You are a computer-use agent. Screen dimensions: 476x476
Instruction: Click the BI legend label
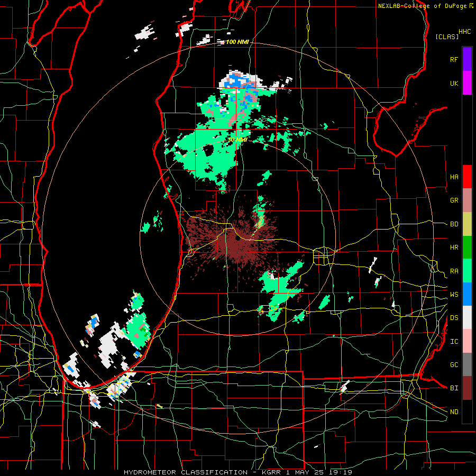pos(454,388)
